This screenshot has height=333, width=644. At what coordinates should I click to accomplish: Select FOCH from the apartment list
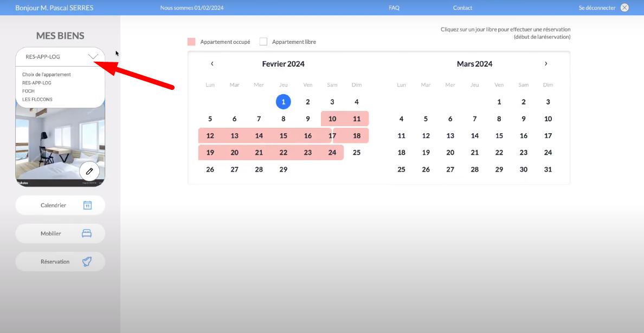(x=28, y=91)
